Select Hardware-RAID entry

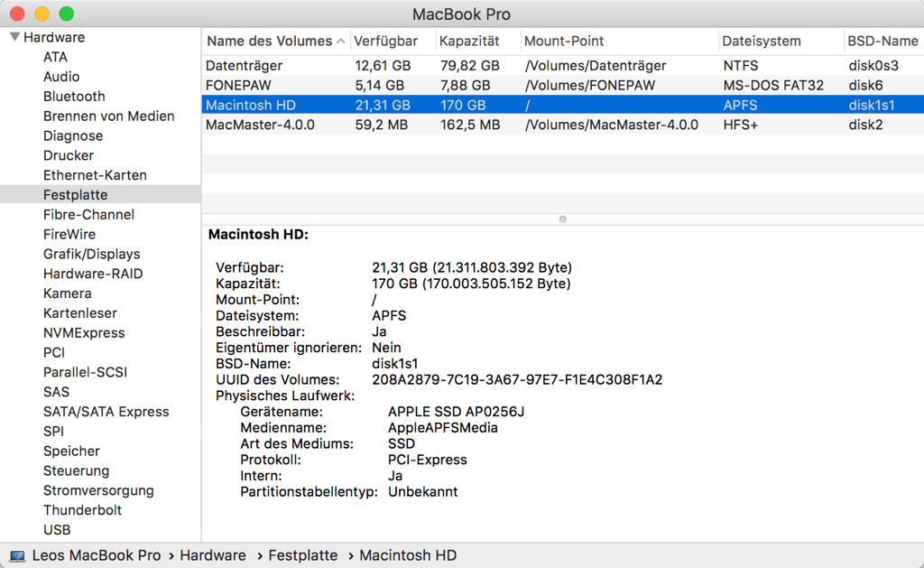pyautogui.click(x=93, y=274)
